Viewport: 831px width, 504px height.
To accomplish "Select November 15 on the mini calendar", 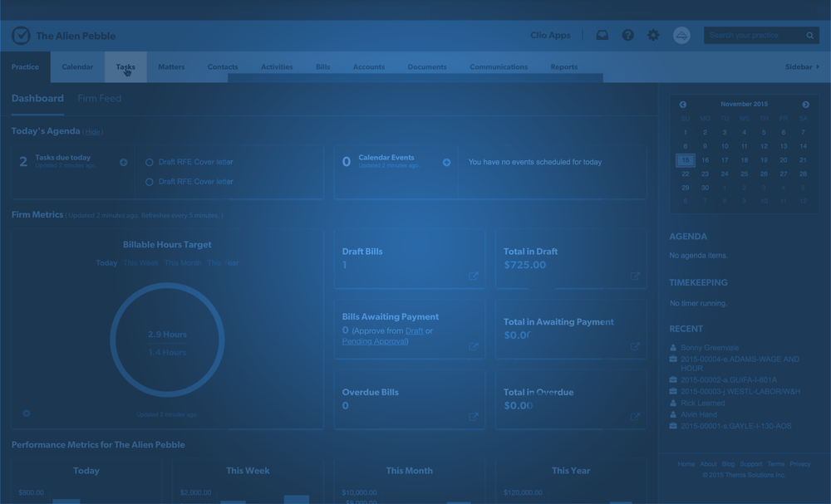I will coord(686,160).
